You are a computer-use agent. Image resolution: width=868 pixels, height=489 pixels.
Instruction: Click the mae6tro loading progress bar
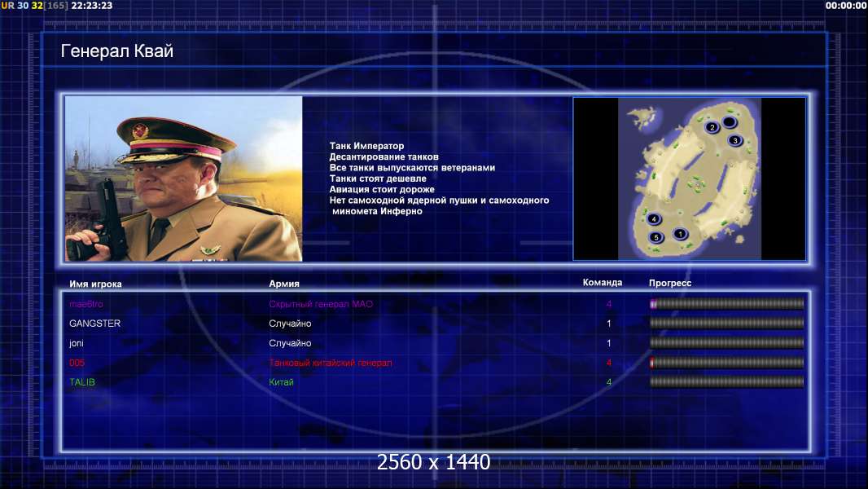click(x=727, y=303)
